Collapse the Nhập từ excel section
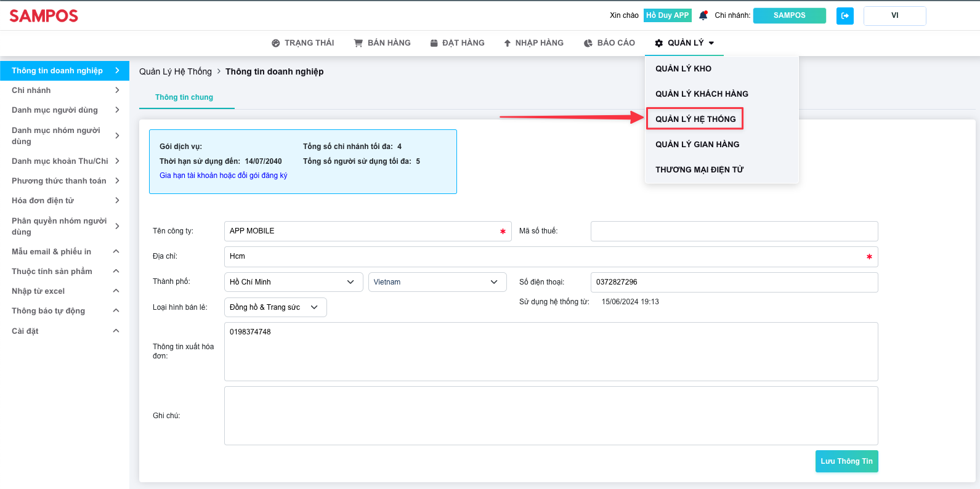This screenshot has width=980, height=489. pos(65,291)
